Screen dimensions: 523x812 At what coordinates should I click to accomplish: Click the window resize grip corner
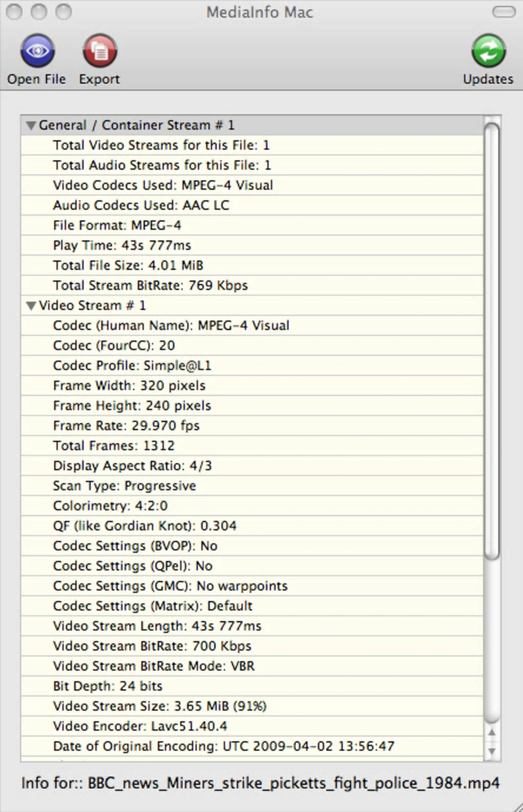(517, 807)
